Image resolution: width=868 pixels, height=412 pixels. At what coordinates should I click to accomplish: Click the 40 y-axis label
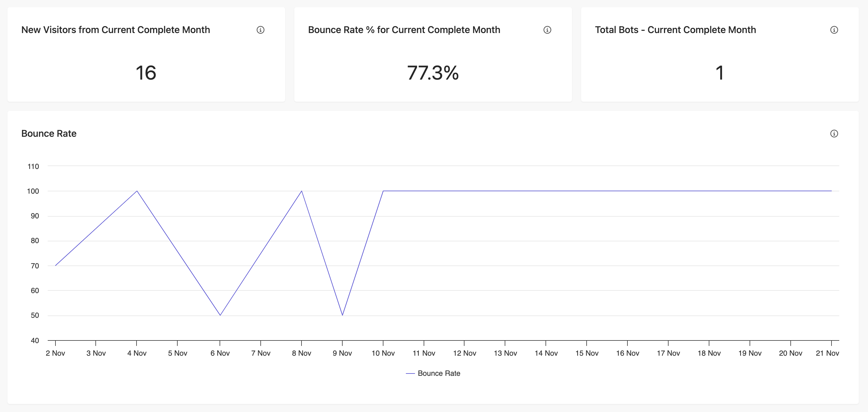pos(35,340)
